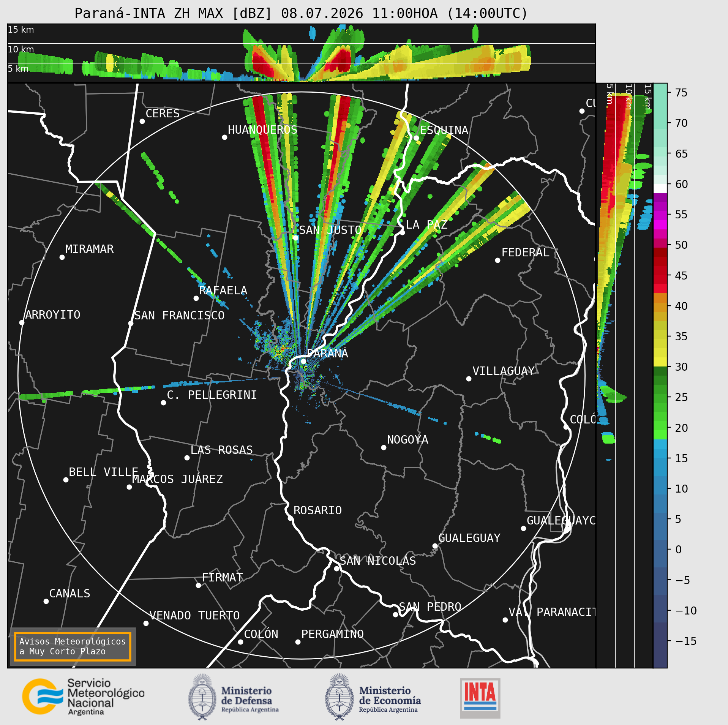Click the Villaguay city marker dot
This screenshot has height=725, width=728.
469,379
